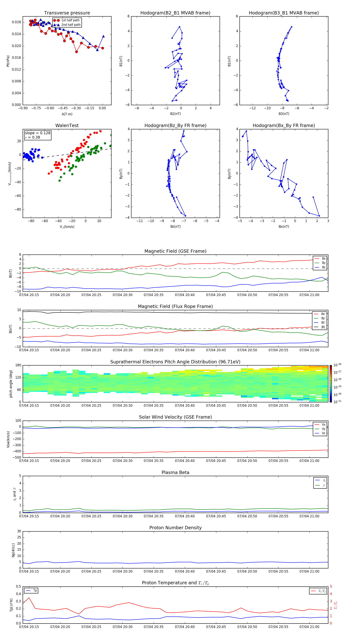
Task: Click the 'Tp' legend in temperature plot
Action: tap(31, 591)
